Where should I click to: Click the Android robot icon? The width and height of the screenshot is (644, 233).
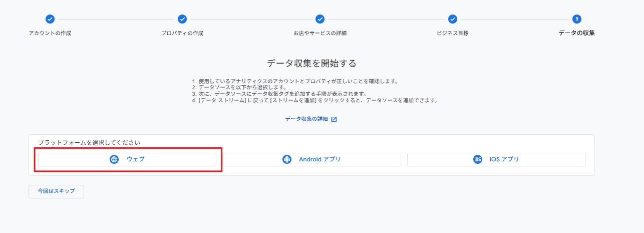tap(286, 159)
